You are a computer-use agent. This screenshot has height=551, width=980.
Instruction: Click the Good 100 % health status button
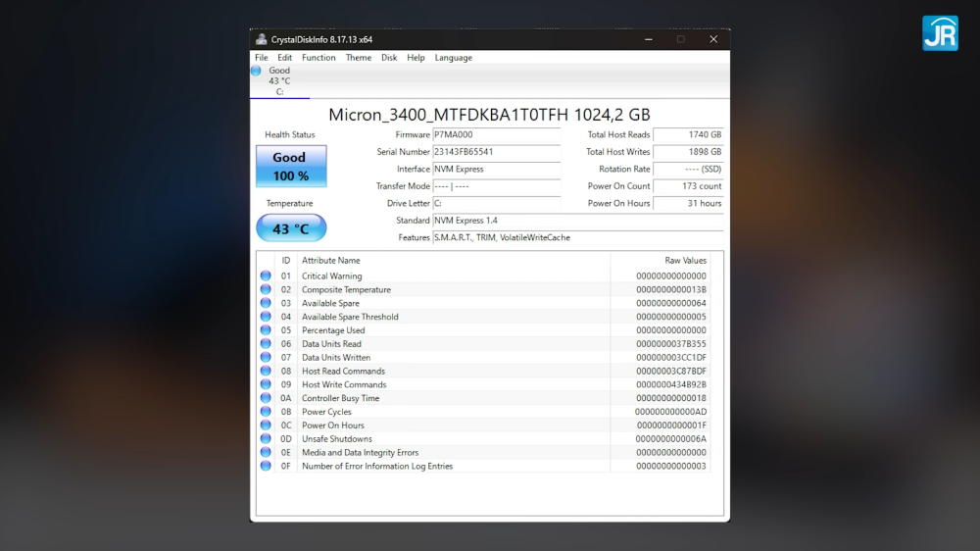[x=291, y=167]
